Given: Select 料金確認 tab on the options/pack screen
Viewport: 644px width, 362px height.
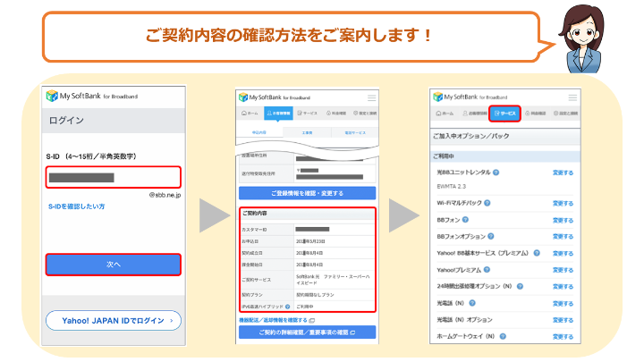Looking at the screenshot, I should tap(536, 114).
